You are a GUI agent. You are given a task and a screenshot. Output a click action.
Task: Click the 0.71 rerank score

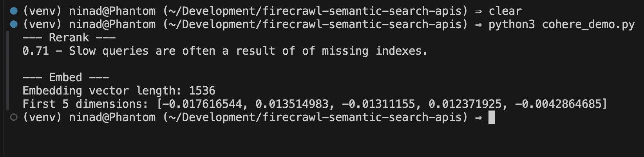pyautogui.click(x=36, y=51)
